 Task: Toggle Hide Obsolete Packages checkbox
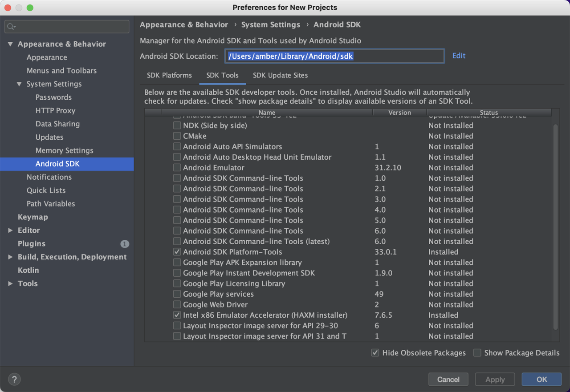tap(375, 353)
